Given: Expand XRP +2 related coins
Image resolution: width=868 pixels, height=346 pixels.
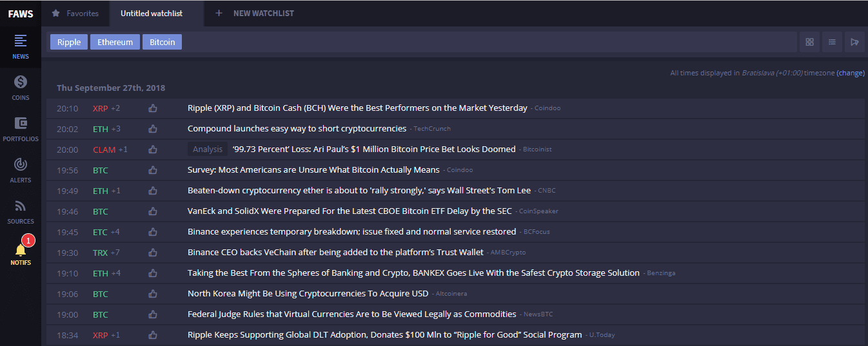Looking at the screenshot, I should point(115,108).
